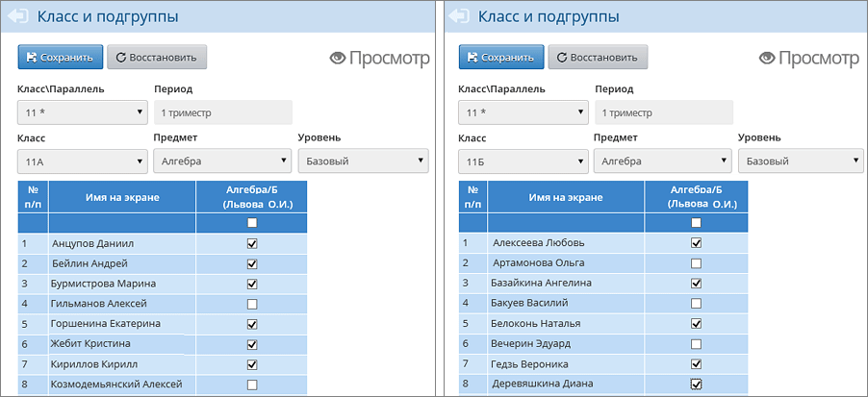Click the name Гильманов Алексей

98,304
